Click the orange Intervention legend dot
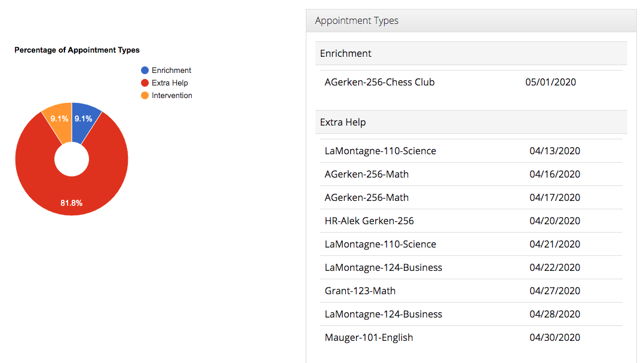 (x=145, y=96)
